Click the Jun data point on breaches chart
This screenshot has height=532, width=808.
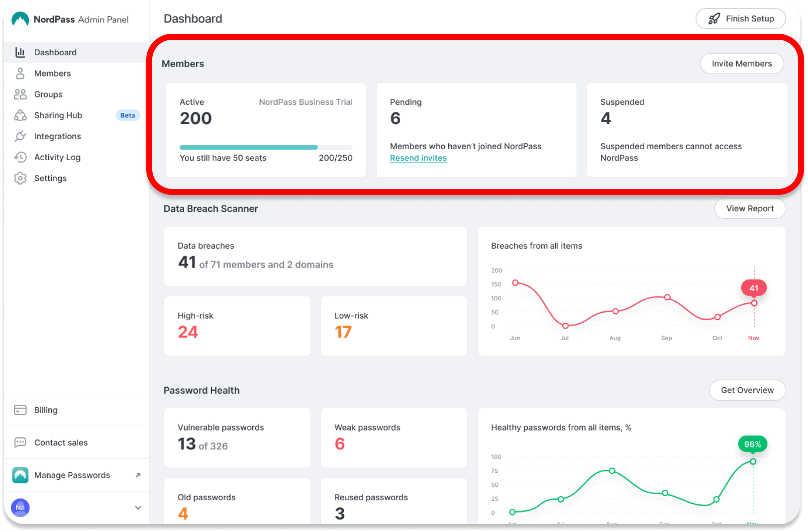coord(515,282)
